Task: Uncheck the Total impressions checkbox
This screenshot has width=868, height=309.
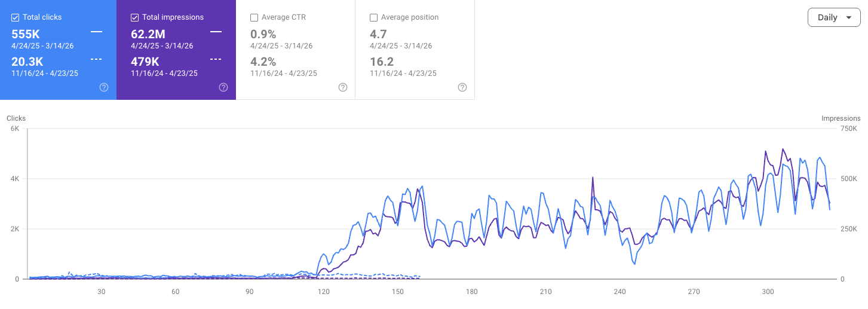Action: click(135, 17)
